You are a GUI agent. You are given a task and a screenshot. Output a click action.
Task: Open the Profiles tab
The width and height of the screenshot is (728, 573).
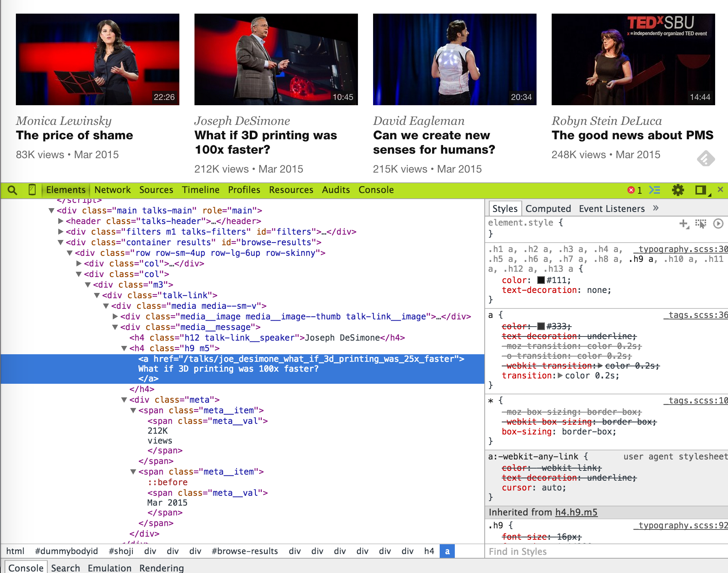click(244, 190)
